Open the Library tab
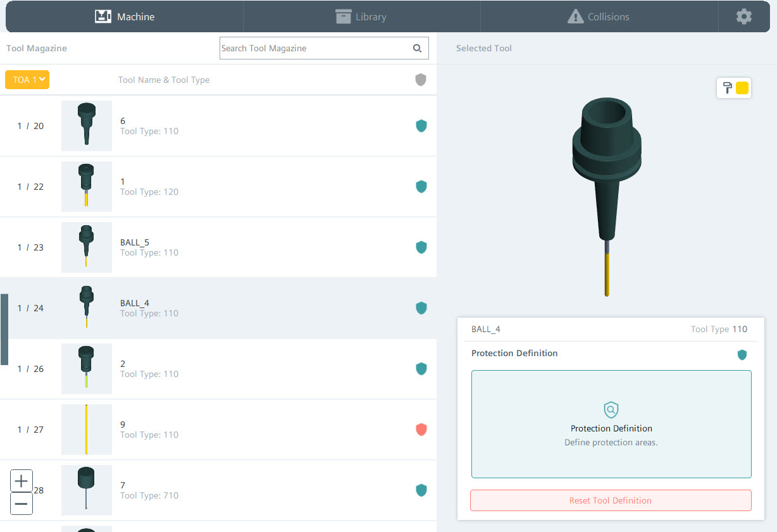777x532 pixels. point(361,16)
